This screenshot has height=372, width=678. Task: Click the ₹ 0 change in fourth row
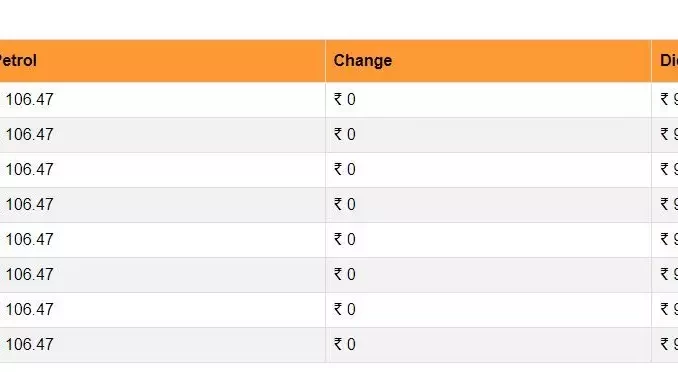(x=345, y=205)
